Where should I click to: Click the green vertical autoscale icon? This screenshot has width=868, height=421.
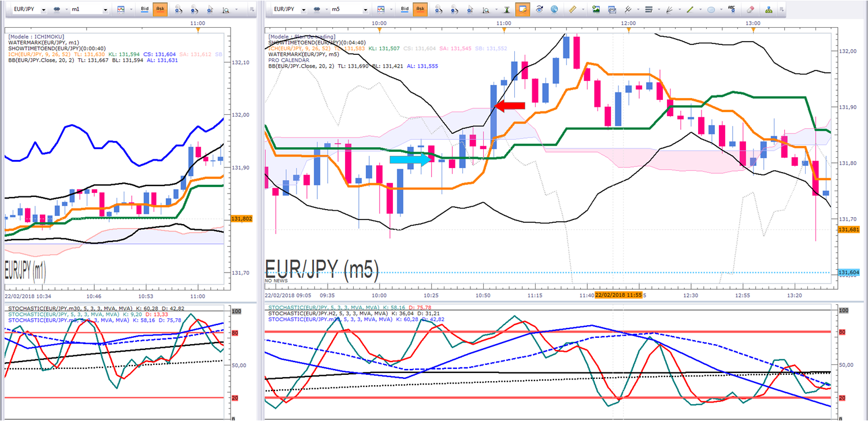pyautogui.click(x=506, y=10)
